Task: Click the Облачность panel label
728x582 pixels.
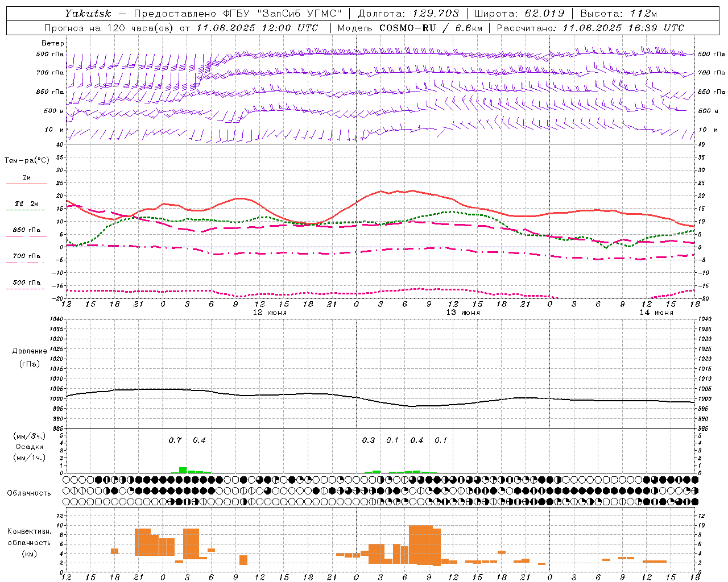Action: click(29, 493)
